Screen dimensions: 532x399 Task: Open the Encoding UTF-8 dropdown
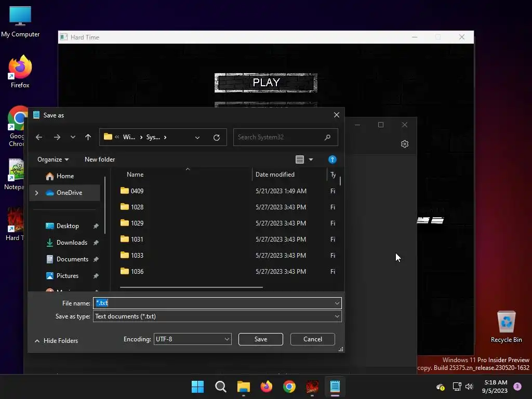click(x=192, y=339)
